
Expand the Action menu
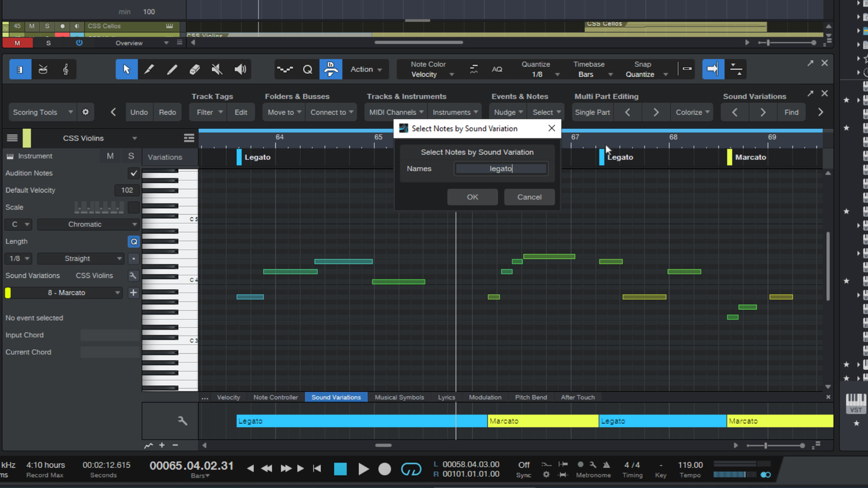pos(365,69)
